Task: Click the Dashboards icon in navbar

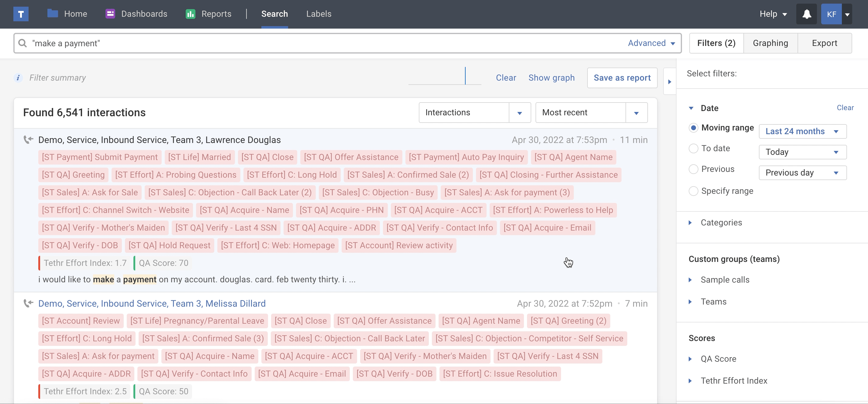Action: (x=110, y=14)
